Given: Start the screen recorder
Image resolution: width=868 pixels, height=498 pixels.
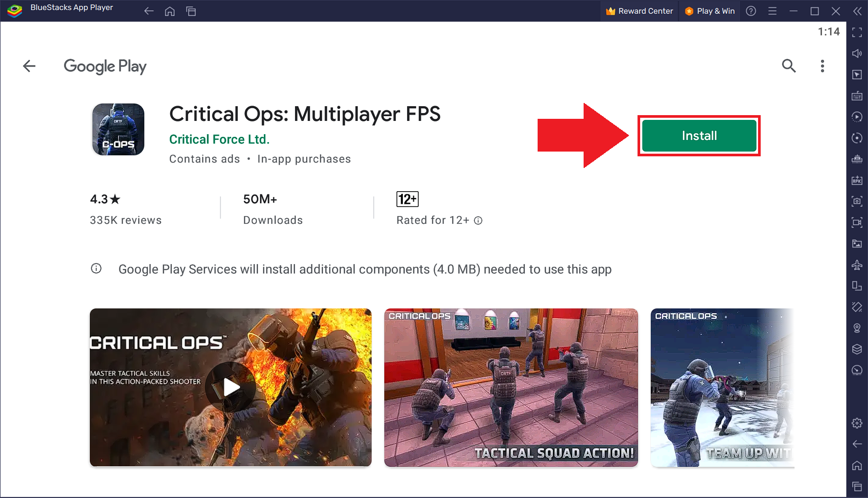Looking at the screenshot, I should click(857, 222).
